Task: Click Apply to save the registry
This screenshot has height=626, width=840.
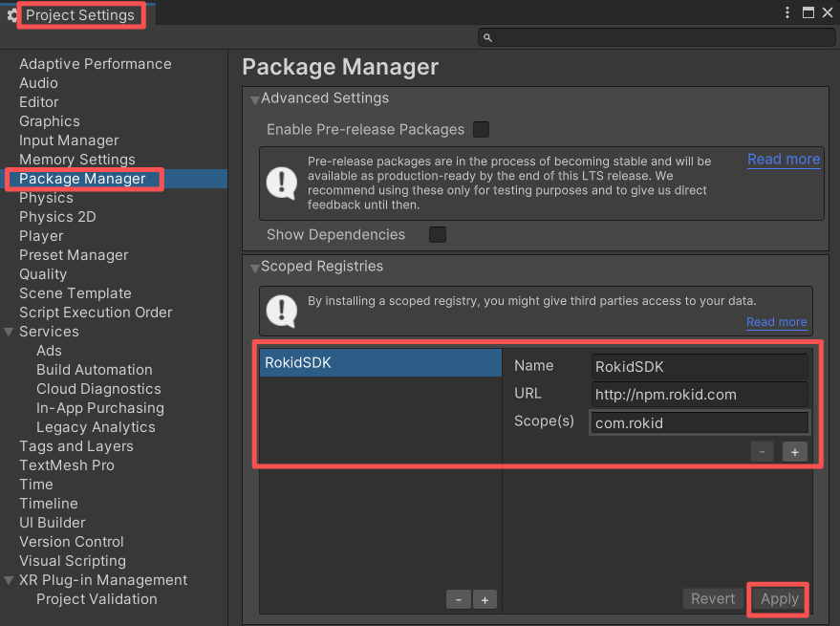Action: pos(779,599)
